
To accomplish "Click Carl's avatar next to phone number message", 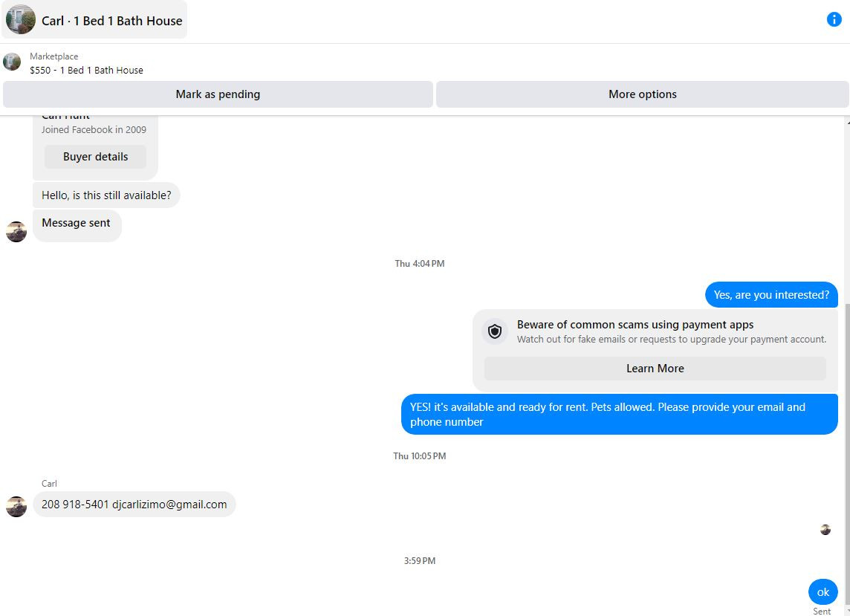I will coord(16,507).
